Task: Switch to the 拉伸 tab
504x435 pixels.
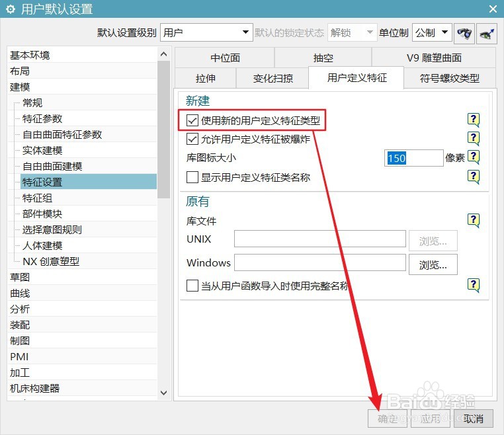Action: (x=206, y=78)
